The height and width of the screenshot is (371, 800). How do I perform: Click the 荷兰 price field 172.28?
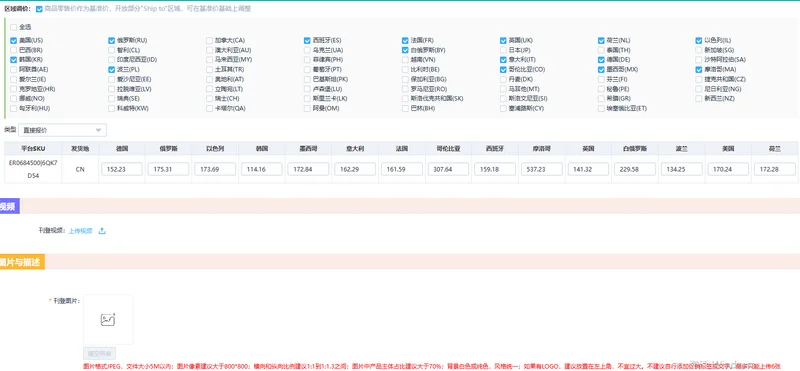(x=775, y=169)
